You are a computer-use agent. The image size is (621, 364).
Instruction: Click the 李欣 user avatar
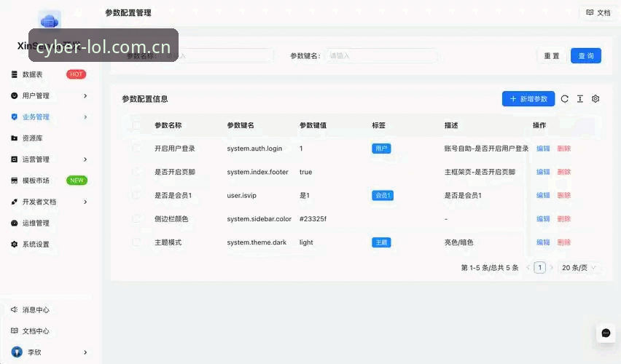click(x=17, y=352)
